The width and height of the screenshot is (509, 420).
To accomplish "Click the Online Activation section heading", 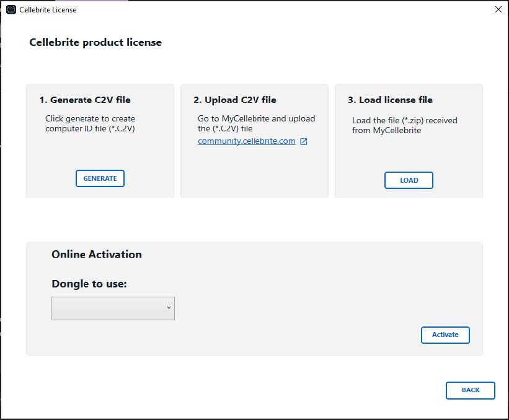I will (97, 254).
